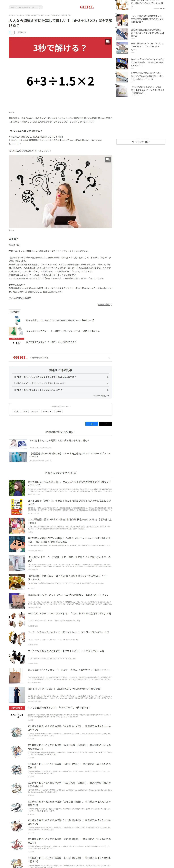Click the 'ページトップへ戻る' button

[x=141, y=142]
